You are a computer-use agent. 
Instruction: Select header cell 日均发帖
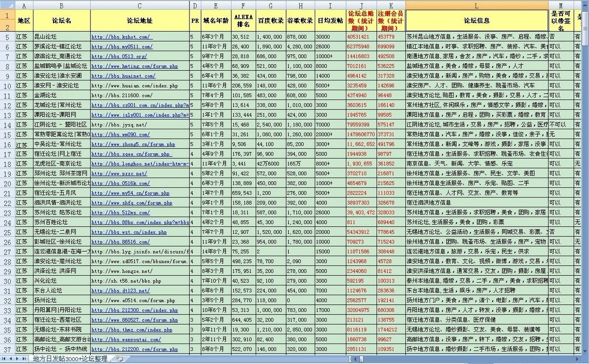pos(330,21)
